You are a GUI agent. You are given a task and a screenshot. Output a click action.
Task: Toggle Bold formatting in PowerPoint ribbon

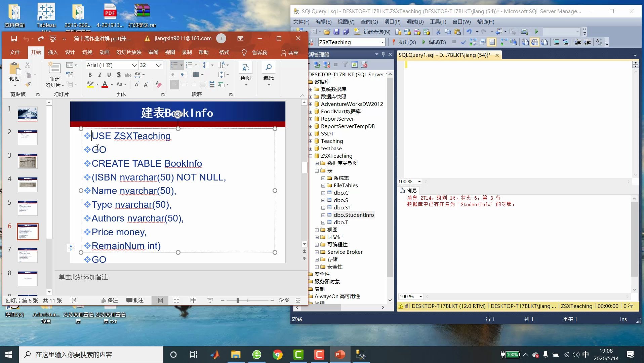90,75
